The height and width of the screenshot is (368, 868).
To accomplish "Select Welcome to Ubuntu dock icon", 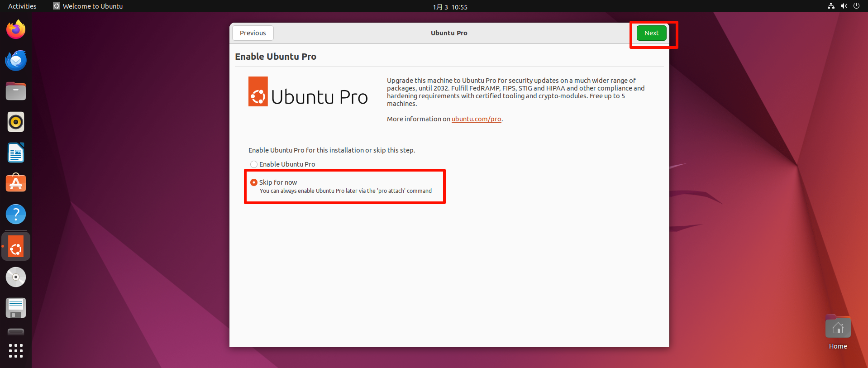I will click(16, 247).
